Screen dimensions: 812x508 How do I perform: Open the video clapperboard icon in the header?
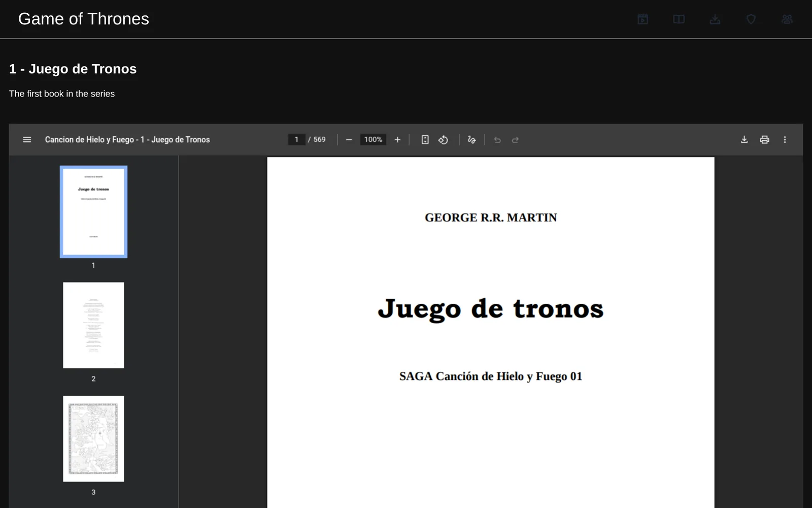click(x=642, y=19)
